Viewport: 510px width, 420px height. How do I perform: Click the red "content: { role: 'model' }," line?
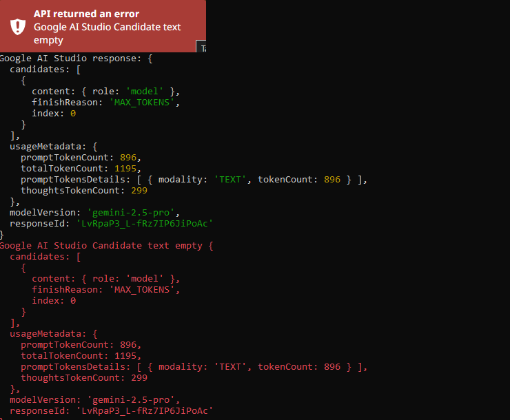[x=105, y=279]
